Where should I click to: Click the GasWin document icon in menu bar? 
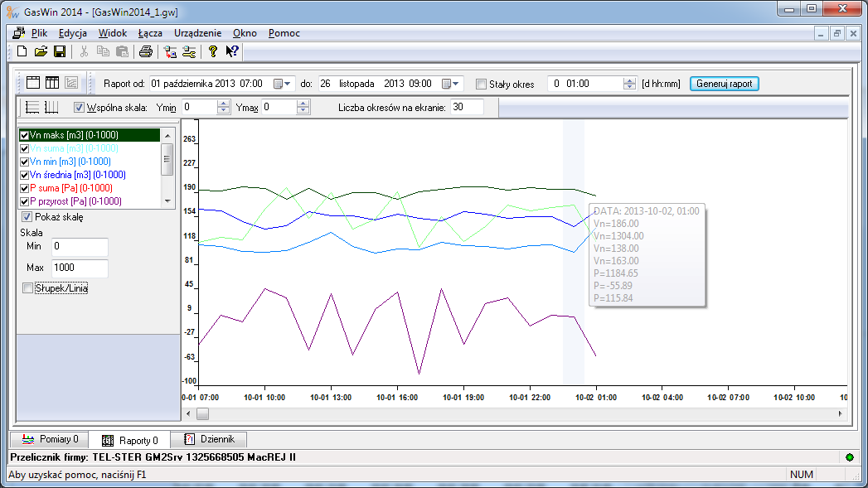tap(19, 33)
